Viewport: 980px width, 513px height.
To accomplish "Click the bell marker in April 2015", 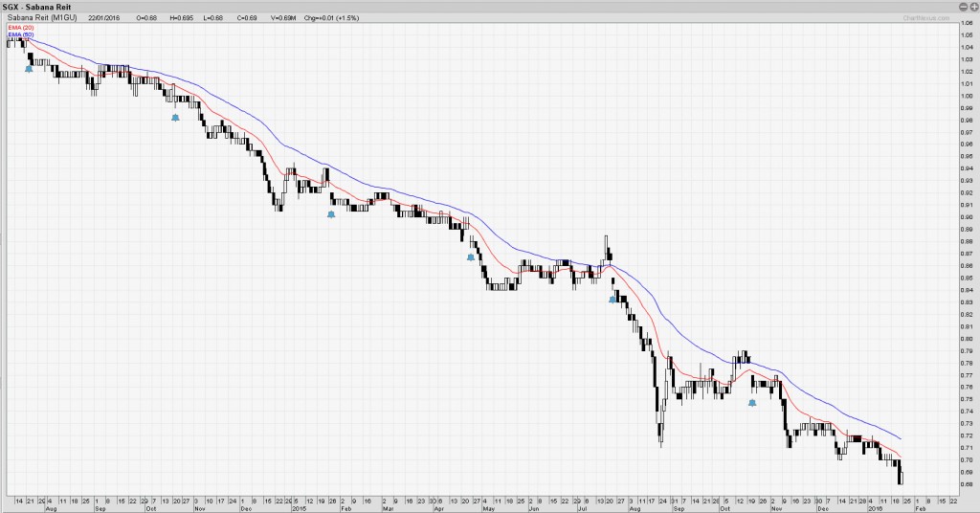I will (470, 256).
